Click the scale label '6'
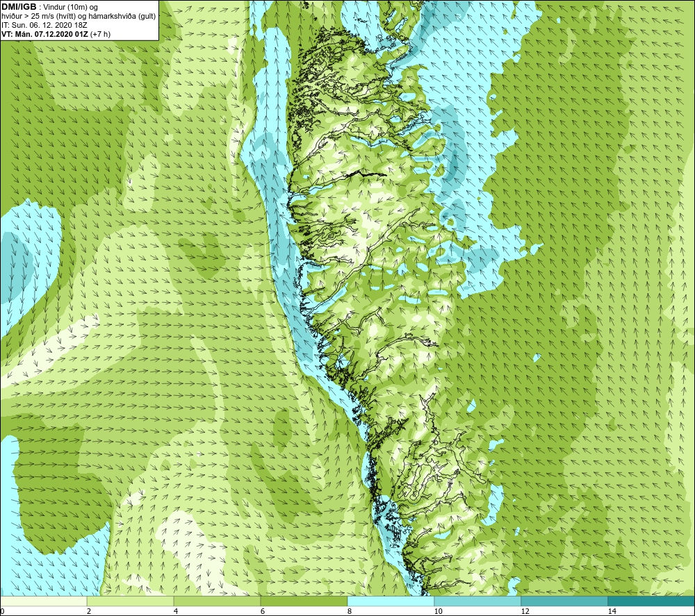 pyautogui.click(x=263, y=611)
